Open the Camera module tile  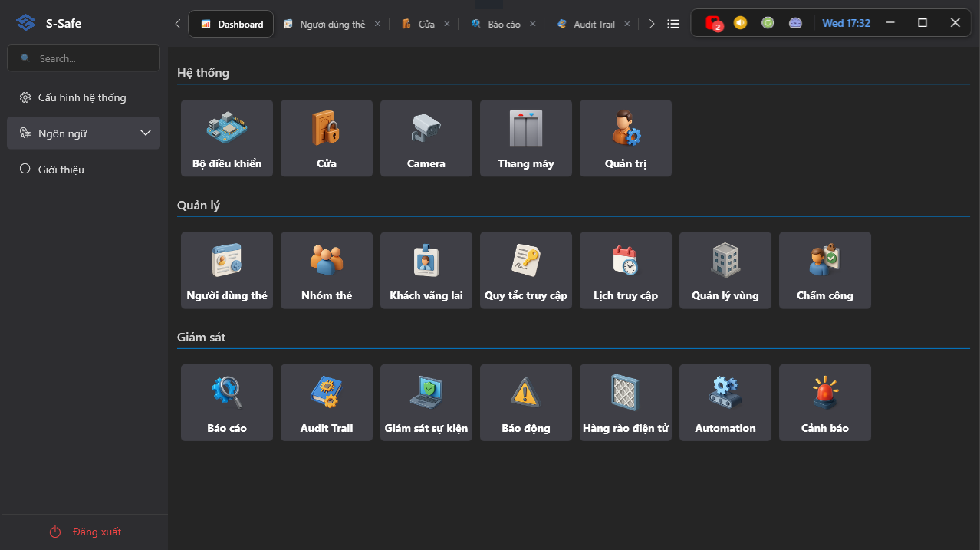point(426,138)
